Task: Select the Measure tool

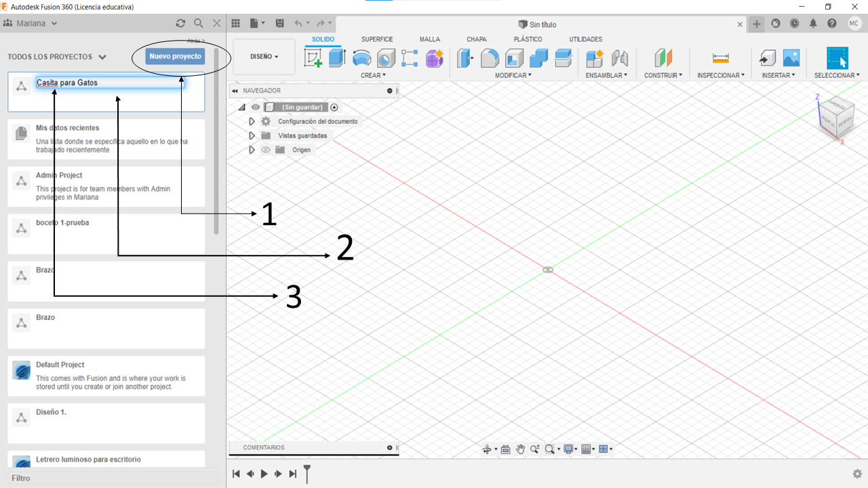Action: pyautogui.click(x=721, y=58)
